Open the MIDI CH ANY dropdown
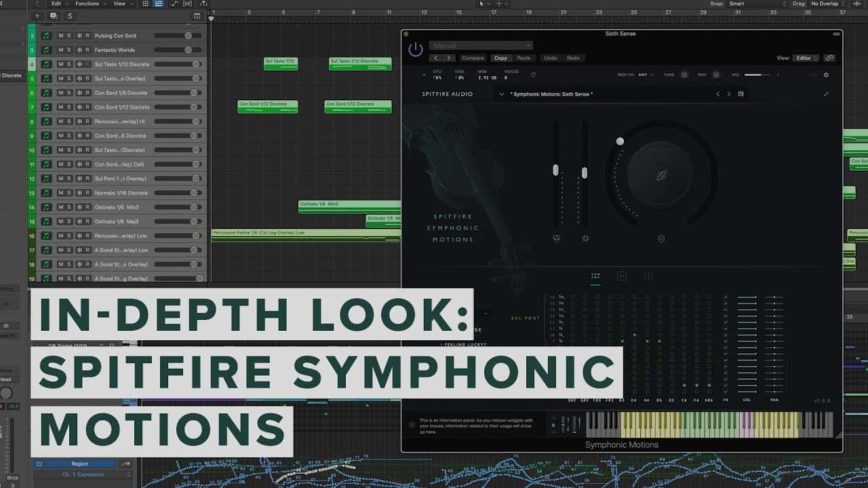 [646, 75]
